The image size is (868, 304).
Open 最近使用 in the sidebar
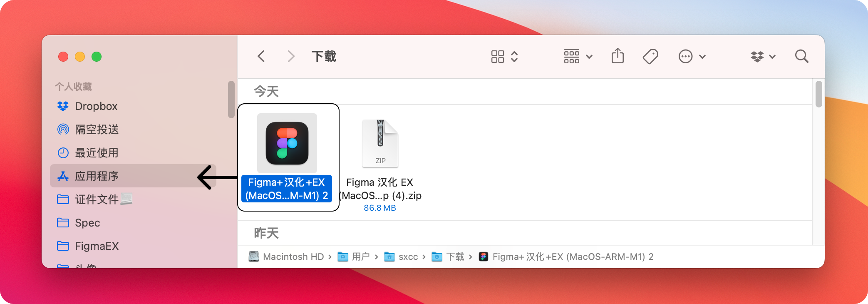[133, 153]
